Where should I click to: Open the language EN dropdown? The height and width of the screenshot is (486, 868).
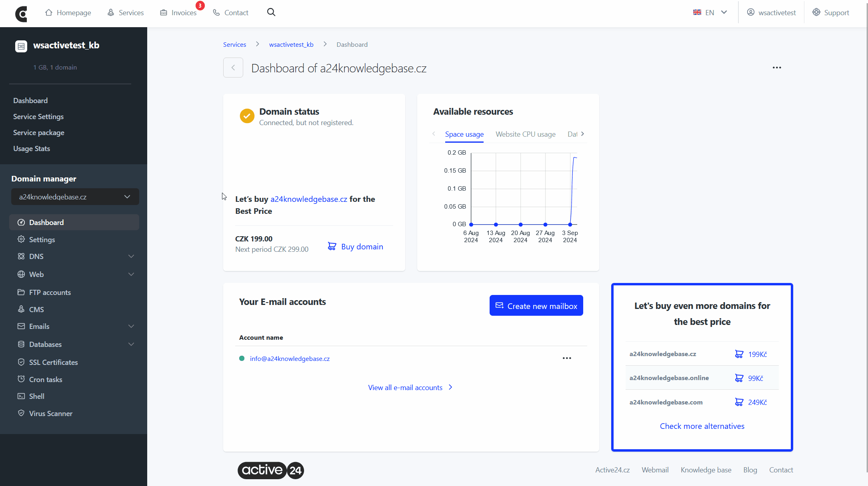tap(710, 12)
